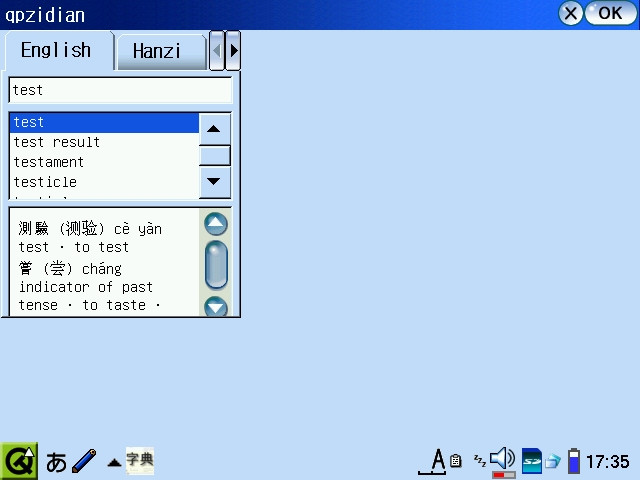The width and height of the screenshot is (640, 480).
Task: Select the English tab
Action: click(x=56, y=50)
